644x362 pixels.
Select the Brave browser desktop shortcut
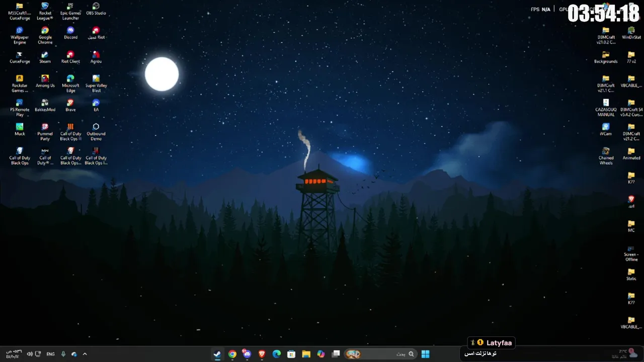point(70,106)
